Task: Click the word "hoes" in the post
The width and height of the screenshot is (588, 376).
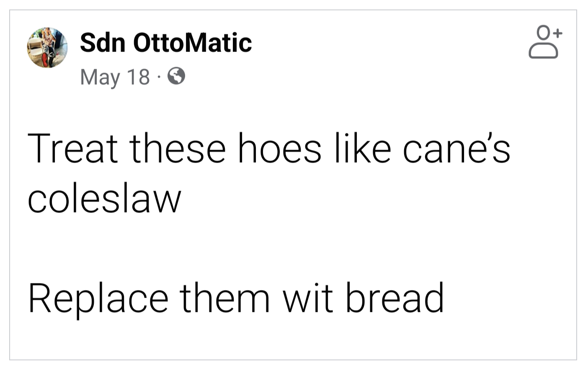Action: (x=279, y=148)
